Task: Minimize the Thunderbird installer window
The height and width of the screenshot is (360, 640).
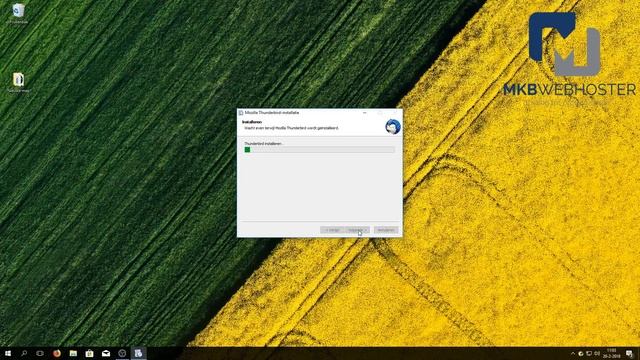Action: pos(364,113)
